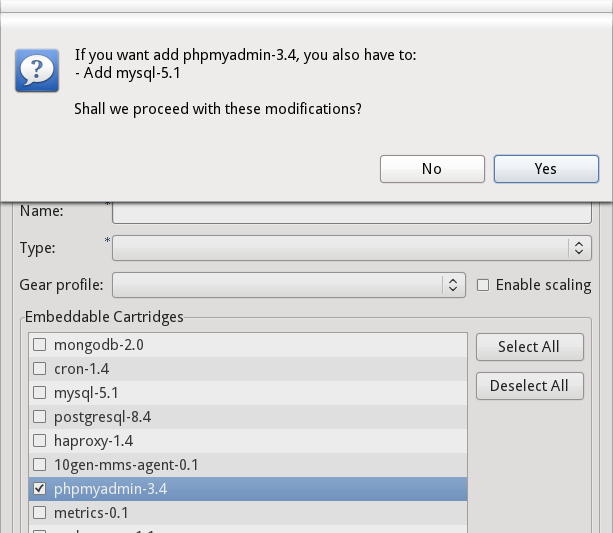
Task: Open the Type combo box
Action: pos(351,248)
